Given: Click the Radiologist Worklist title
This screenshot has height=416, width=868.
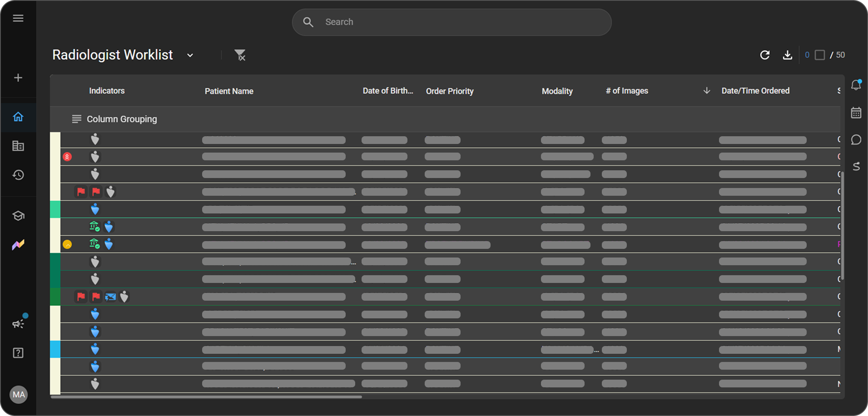Looking at the screenshot, I should click(113, 55).
